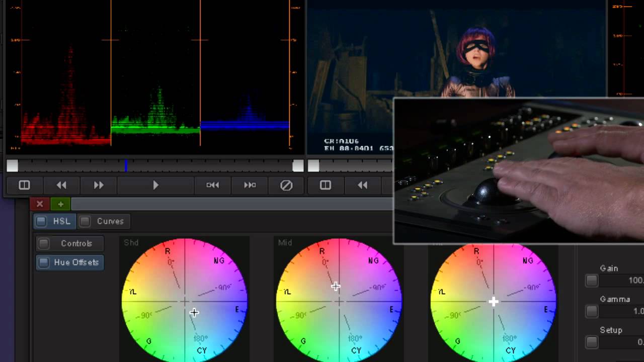Open the Controls panel

coord(76,243)
